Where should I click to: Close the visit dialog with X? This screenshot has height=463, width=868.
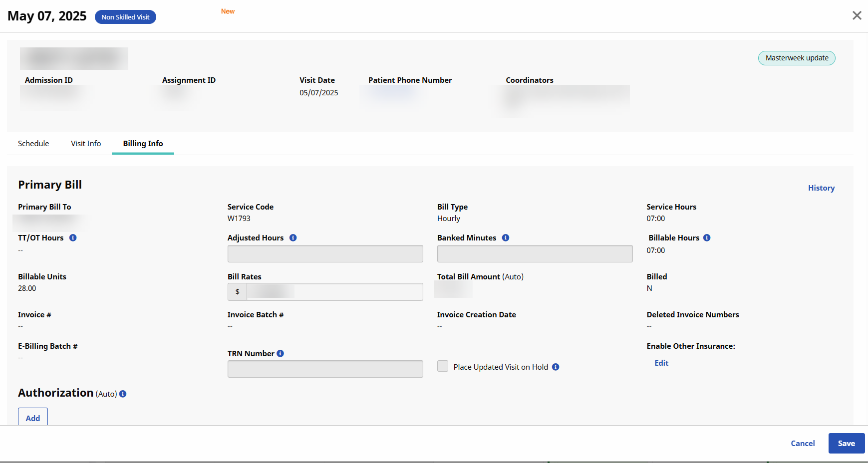click(x=857, y=15)
